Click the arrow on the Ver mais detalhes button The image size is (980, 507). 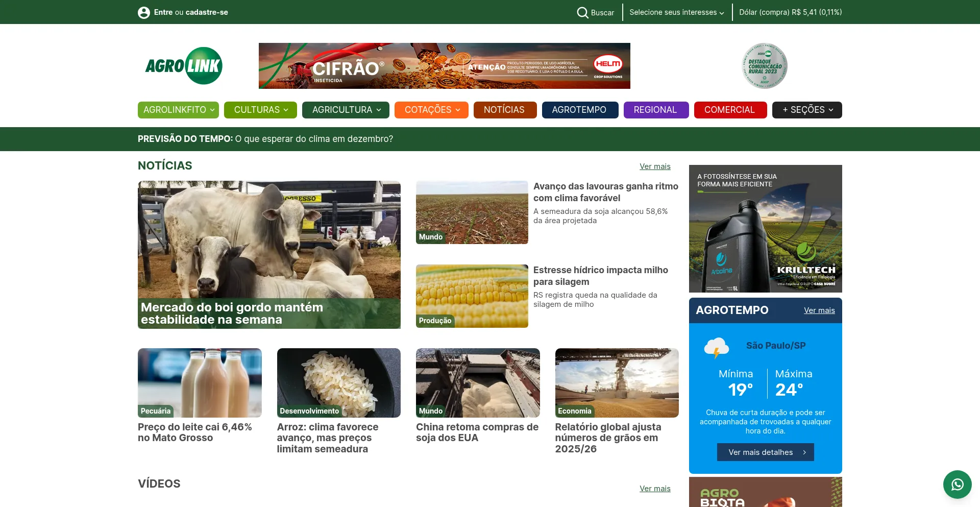(x=805, y=452)
